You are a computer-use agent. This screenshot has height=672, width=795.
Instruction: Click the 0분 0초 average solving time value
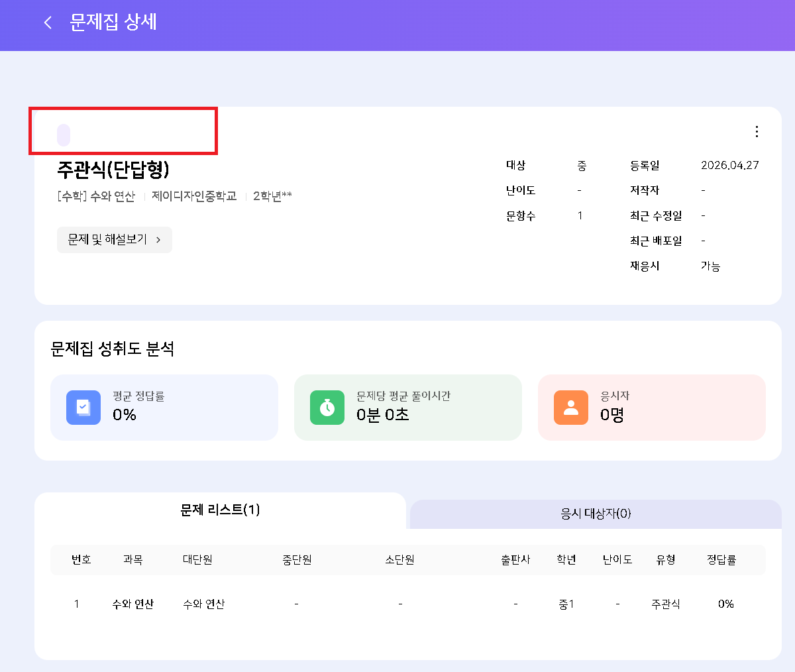383,416
